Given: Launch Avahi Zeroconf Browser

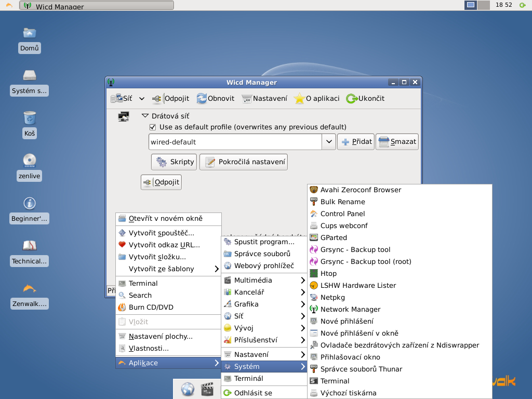Looking at the screenshot, I should click(x=400, y=190).
